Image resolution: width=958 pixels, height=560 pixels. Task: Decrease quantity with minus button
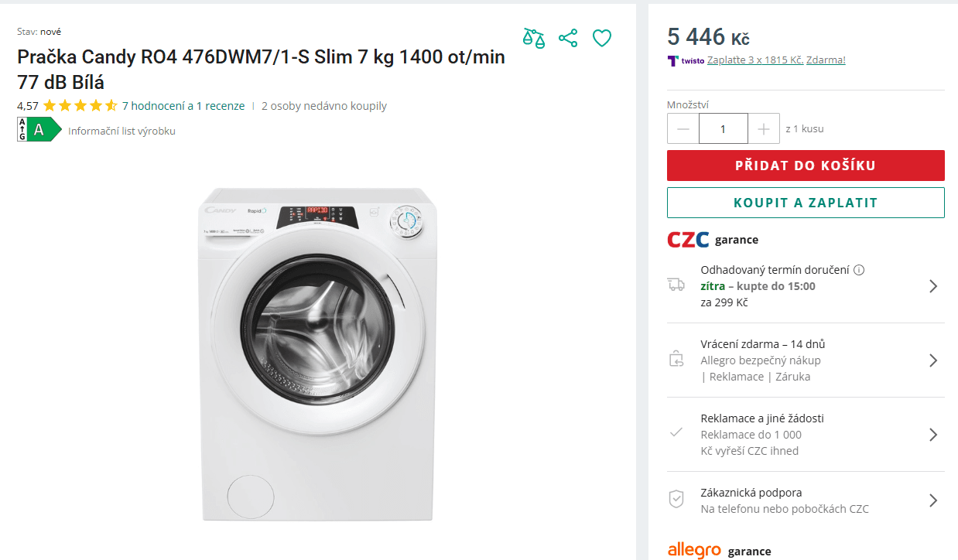click(x=683, y=128)
